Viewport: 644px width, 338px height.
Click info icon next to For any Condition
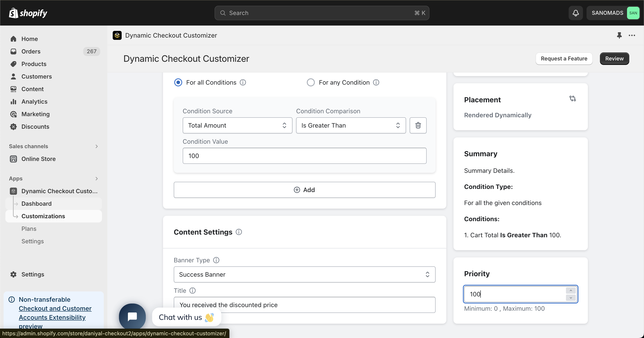click(376, 82)
